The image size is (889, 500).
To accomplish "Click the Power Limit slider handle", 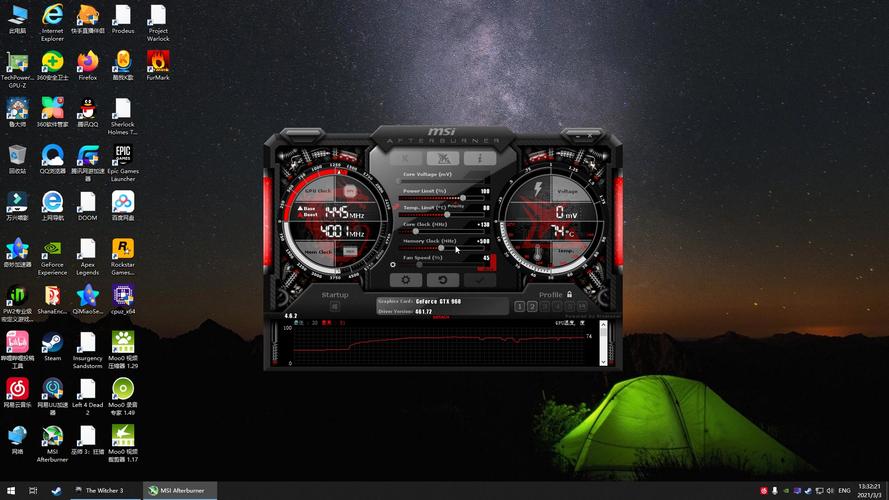I will click(463, 198).
